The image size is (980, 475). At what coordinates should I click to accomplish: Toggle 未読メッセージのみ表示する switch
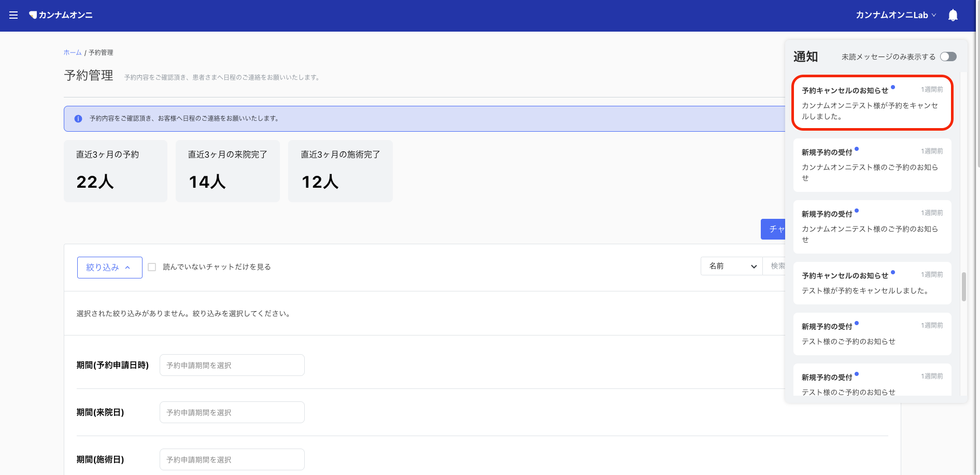click(x=948, y=57)
